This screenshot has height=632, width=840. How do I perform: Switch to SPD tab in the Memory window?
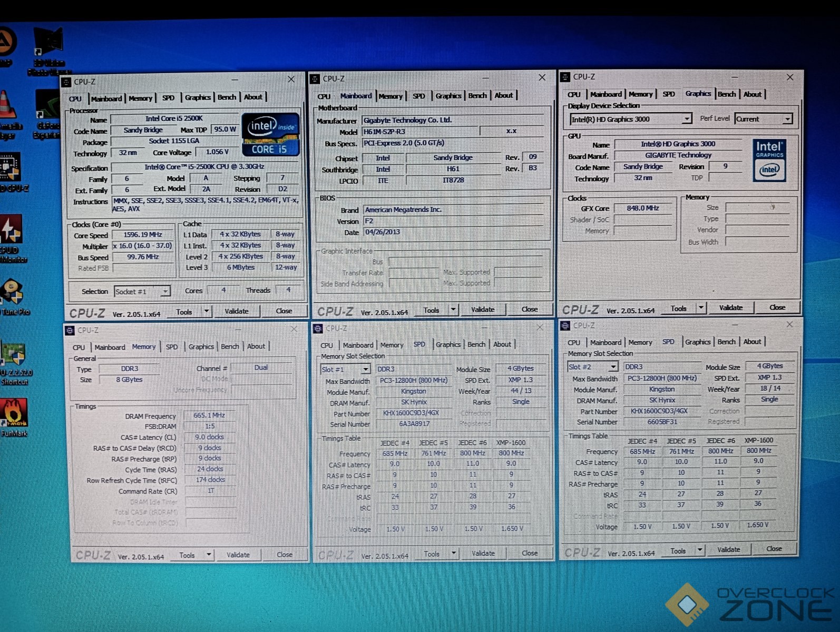coord(172,347)
